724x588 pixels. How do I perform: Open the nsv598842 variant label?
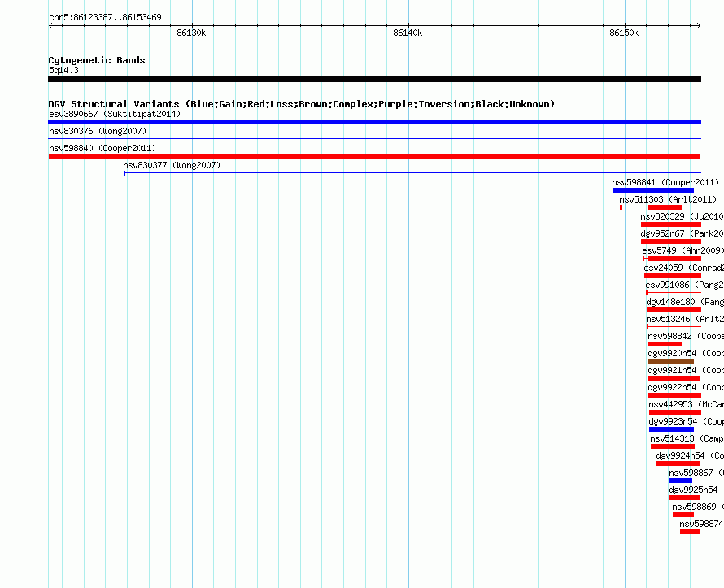(686, 336)
